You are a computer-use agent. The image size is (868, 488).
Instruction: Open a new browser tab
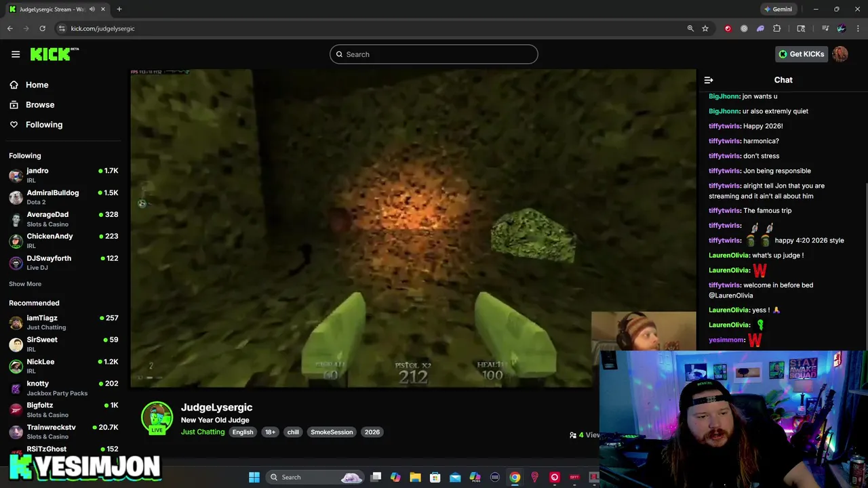[119, 9]
